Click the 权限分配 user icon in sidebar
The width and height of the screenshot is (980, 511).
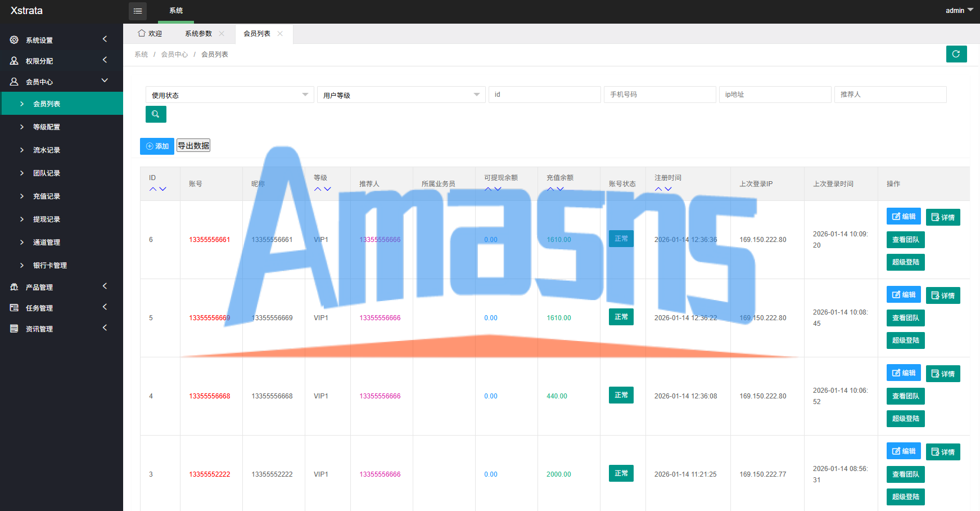[14, 61]
